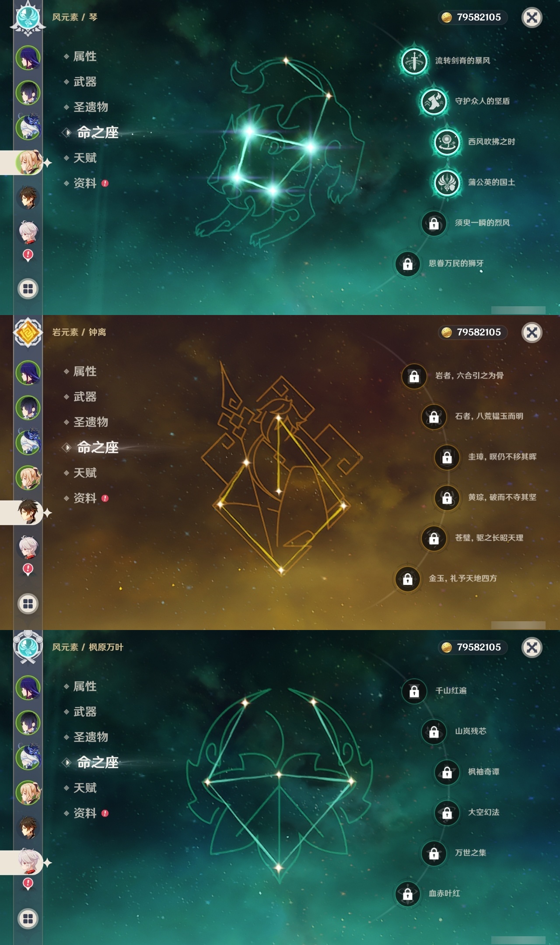Open the 西风吹拂之时 constellation icon
Image resolution: width=560 pixels, height=945 pixels.
[447, 142]
